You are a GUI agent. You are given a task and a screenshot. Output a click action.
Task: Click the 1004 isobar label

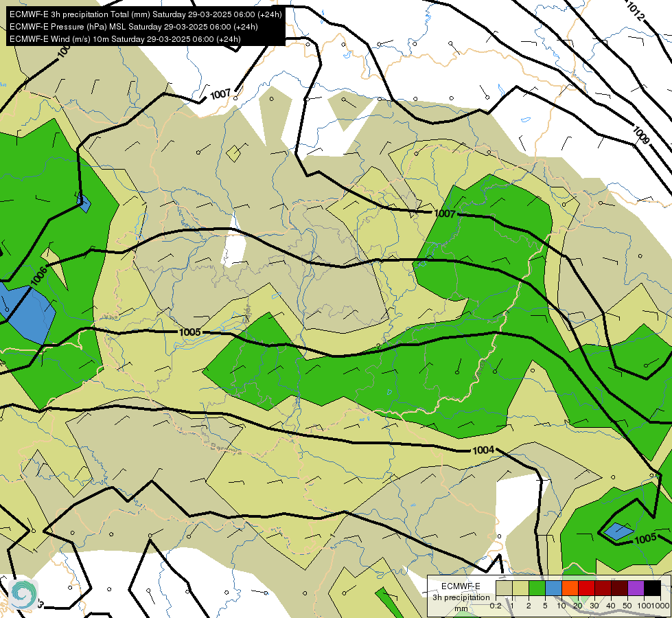click(483, 450)
